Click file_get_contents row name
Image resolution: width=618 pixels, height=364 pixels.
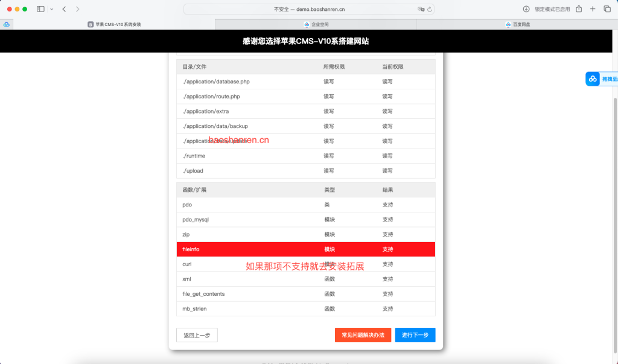click(203, 294)
